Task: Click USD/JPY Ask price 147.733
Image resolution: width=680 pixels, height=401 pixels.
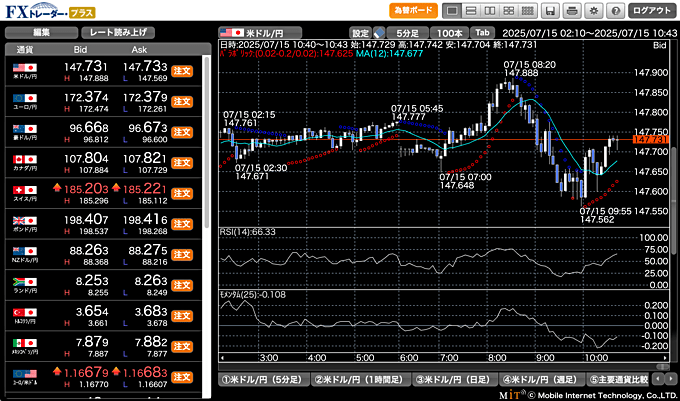Action: 145,66
